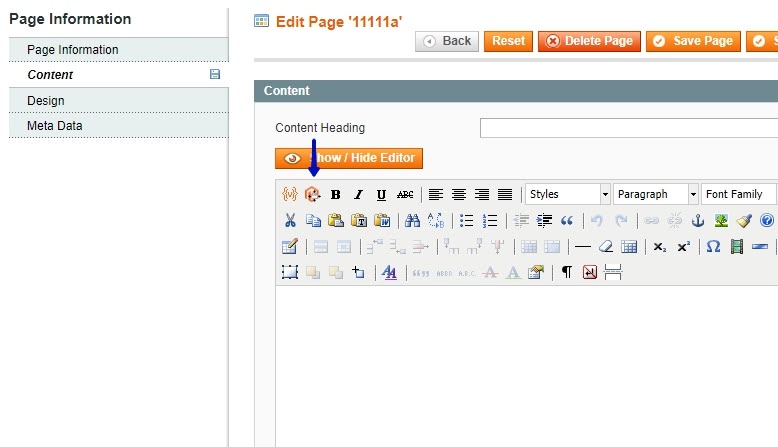Switch to the Design tab
Viewport: 778px width, 447px height.
[119, 101]
